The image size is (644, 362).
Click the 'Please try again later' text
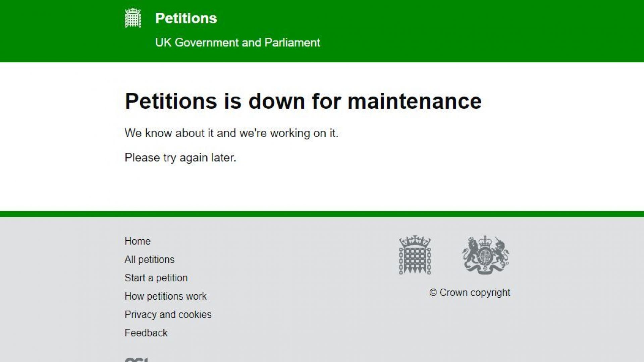pos(180,158)
